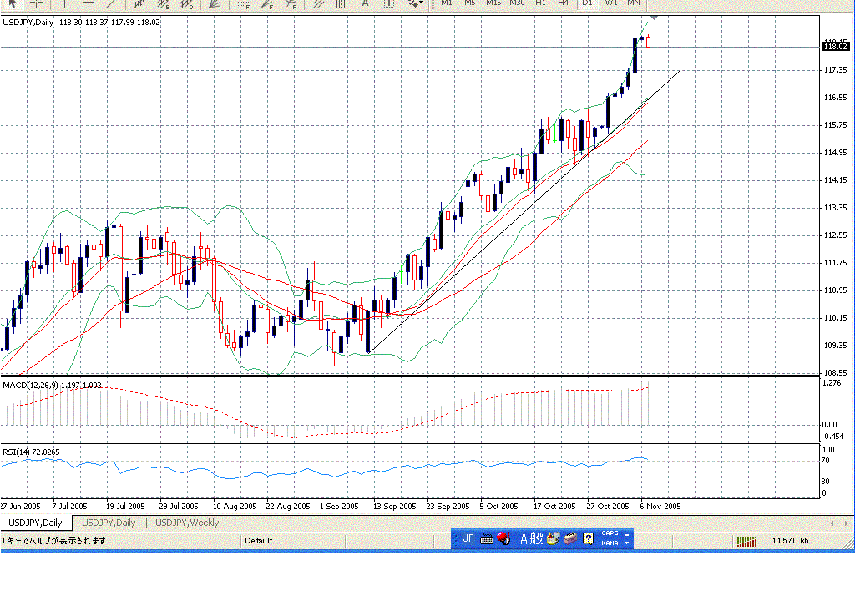Screen dimensions: 855x616
Task: Click JP input language selector
Action: point(468,539)
